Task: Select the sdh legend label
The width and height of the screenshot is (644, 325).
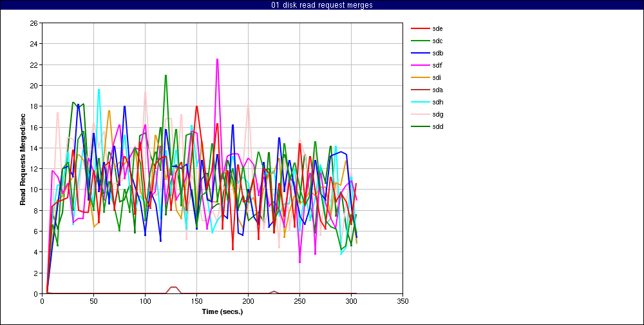Action: tap(437, 102)
